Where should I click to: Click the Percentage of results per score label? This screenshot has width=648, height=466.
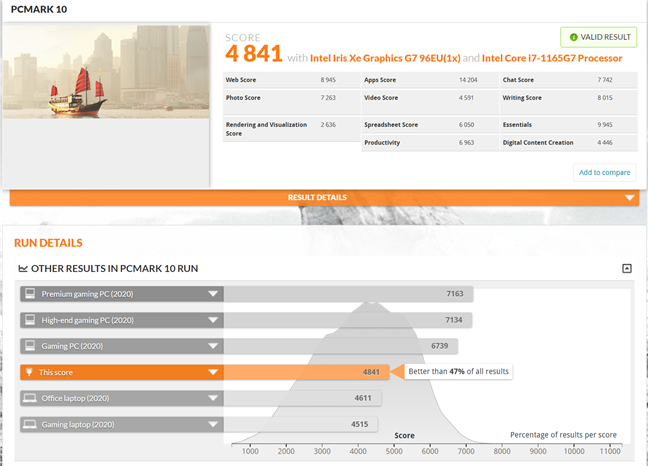[x=563, y=435]
